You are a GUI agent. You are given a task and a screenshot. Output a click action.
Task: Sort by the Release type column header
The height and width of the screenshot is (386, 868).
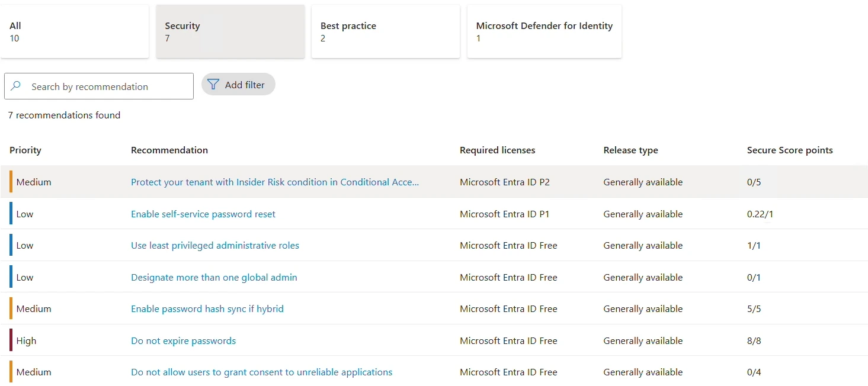tap(630, 150)
